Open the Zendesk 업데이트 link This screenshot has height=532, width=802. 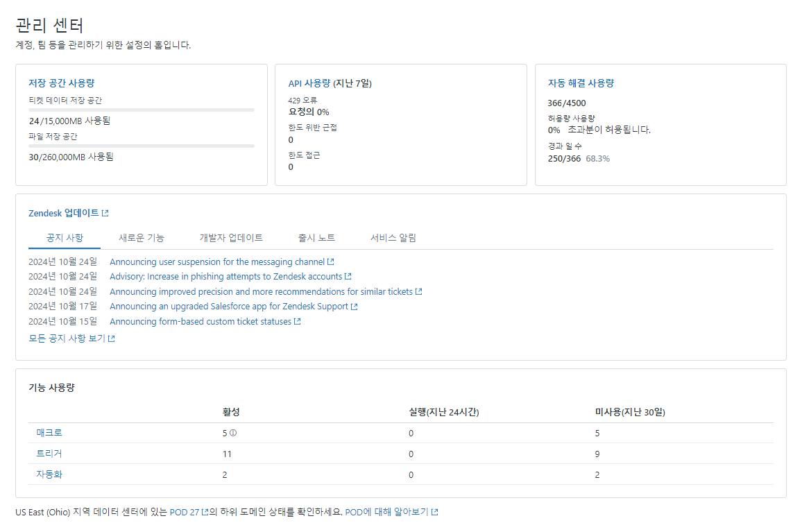[x=63, y=214]
